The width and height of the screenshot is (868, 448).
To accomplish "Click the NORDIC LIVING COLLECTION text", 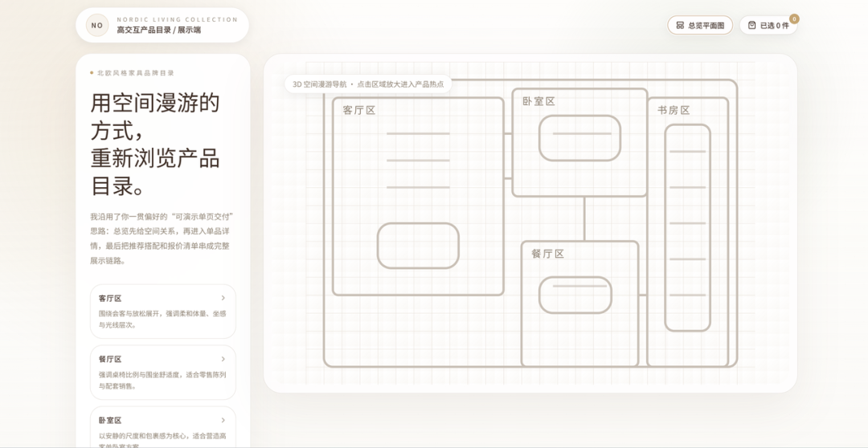I will pos(177,19).
